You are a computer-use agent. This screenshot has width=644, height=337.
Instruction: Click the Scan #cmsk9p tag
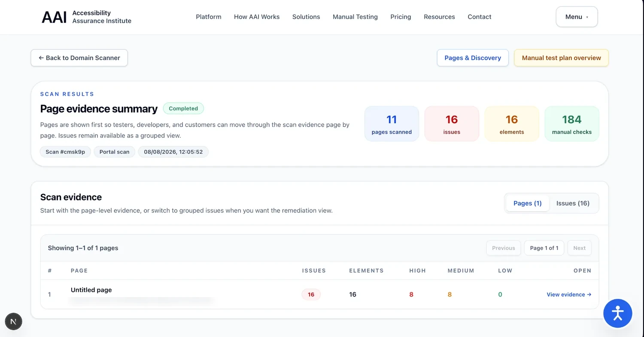click(65, 152)
